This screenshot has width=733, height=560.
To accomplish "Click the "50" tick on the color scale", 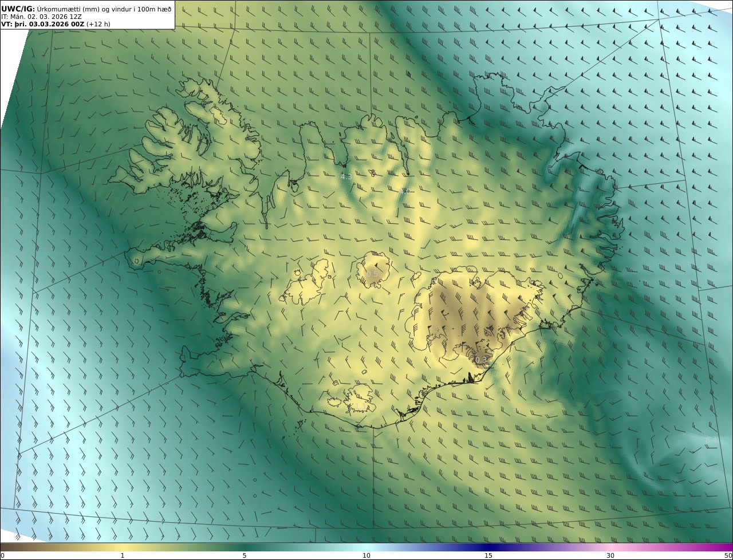I will coord(728,555).
